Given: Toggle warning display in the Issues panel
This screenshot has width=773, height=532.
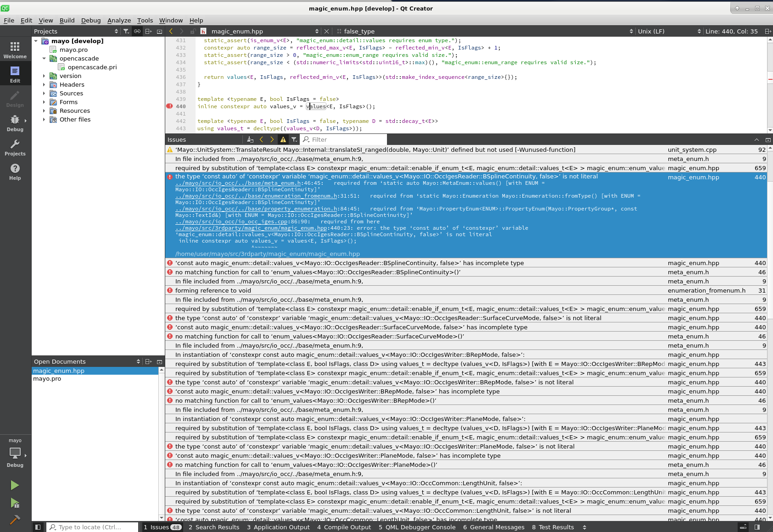Looking at the screenshot, I should 283,139.
